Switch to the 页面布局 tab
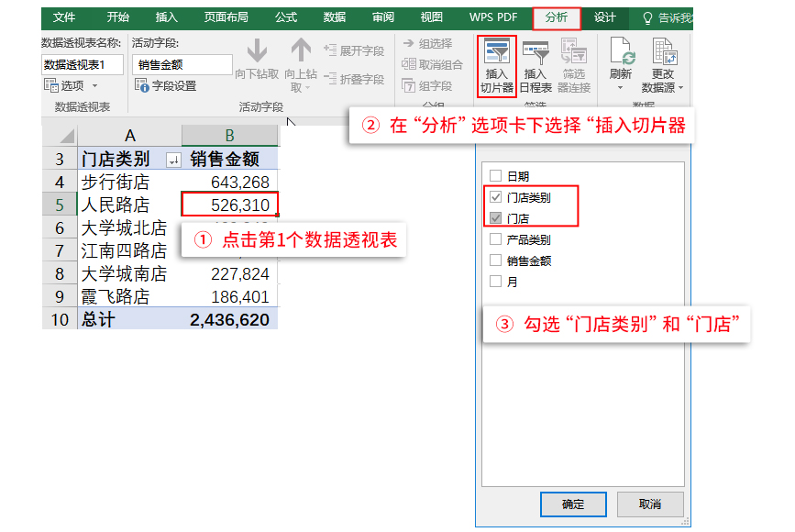795x532 pixels. pyautogui.click(x=226, y=17)
